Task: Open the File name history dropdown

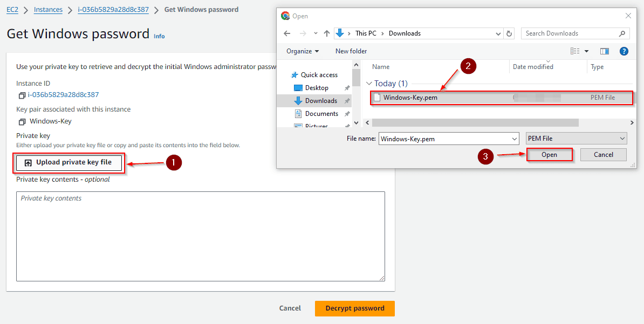Action: [x=514, y=139]
